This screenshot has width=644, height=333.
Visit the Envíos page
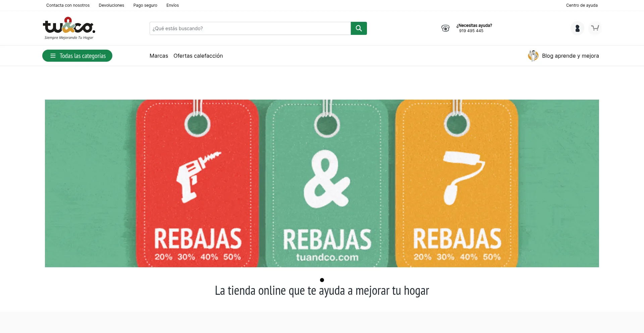click(172, 5)
